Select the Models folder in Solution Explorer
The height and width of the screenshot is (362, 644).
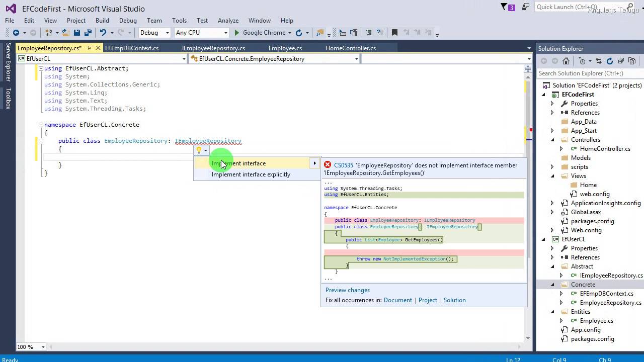[x=581, y=158]
